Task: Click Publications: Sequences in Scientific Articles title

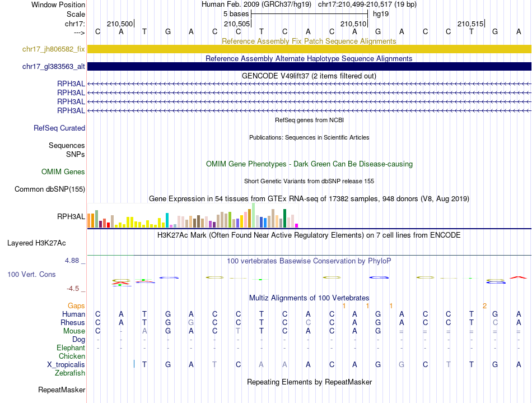Action: click(309, 137)
